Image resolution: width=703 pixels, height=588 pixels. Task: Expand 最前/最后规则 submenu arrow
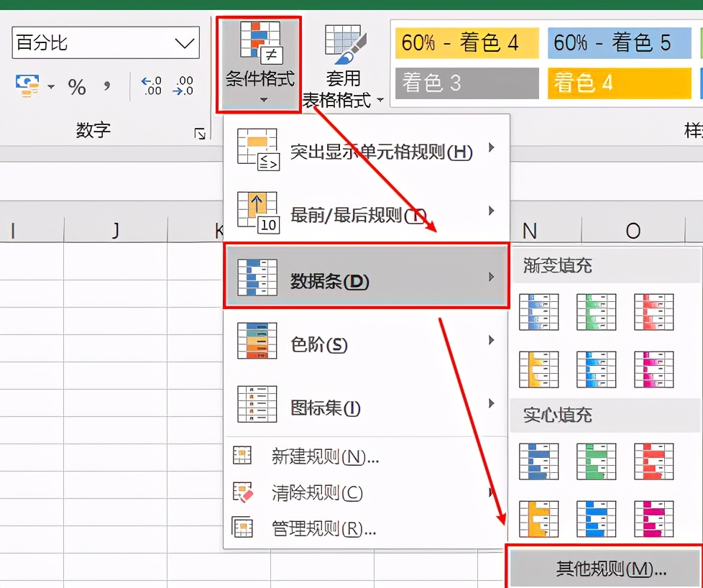(x=492, y=211)
